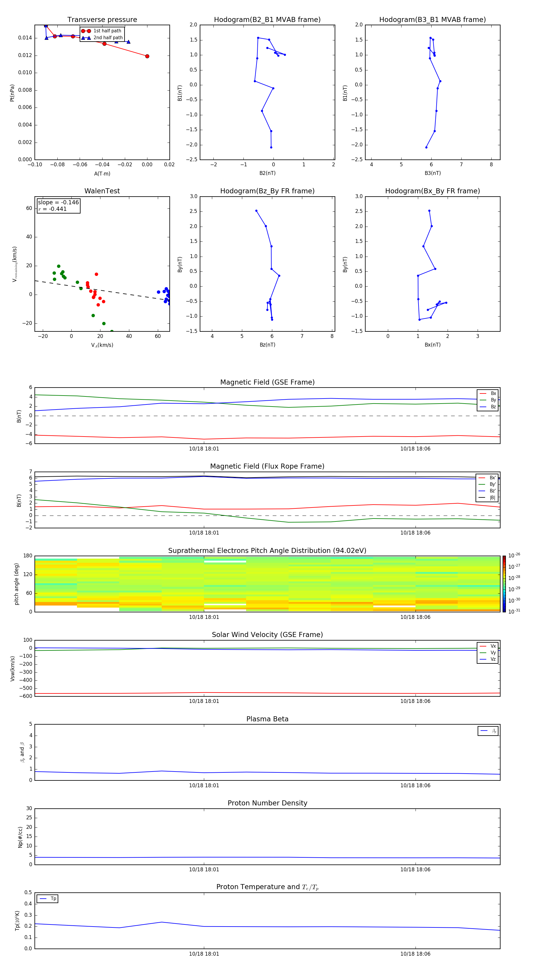Click the 'Solar Wind Velocity (GSE Frame)' title
The width and height of the screenshot is (535, 980).
coord(267,635)
